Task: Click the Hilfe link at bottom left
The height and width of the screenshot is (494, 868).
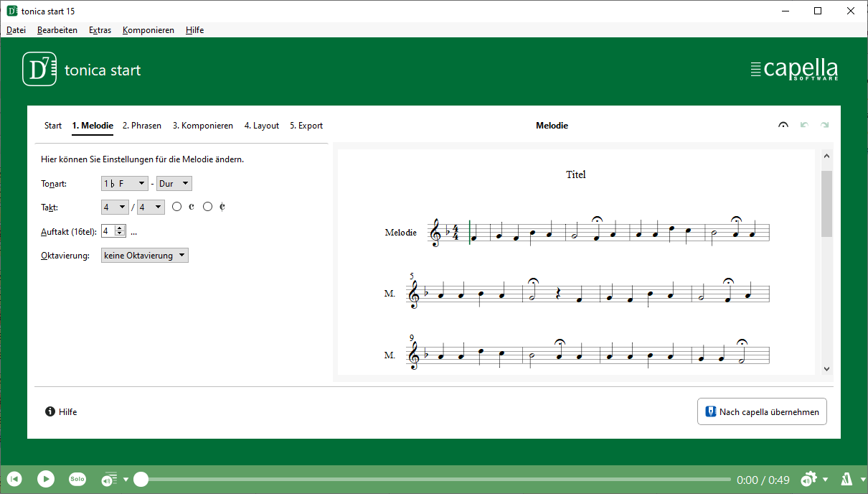Action: click(68, 412)
